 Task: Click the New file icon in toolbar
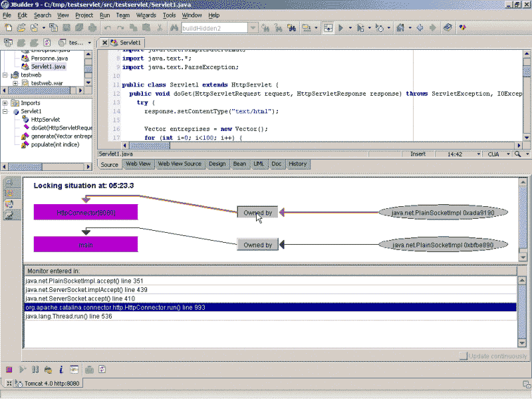coord(8,29)
